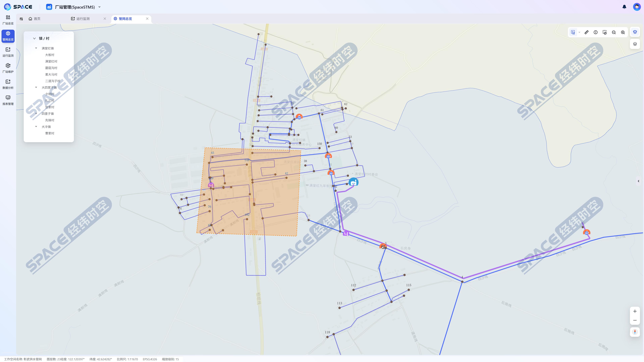Open 运行监测 in the left sidebar
Screen dimensions: 644x362
tap(8, 52)
